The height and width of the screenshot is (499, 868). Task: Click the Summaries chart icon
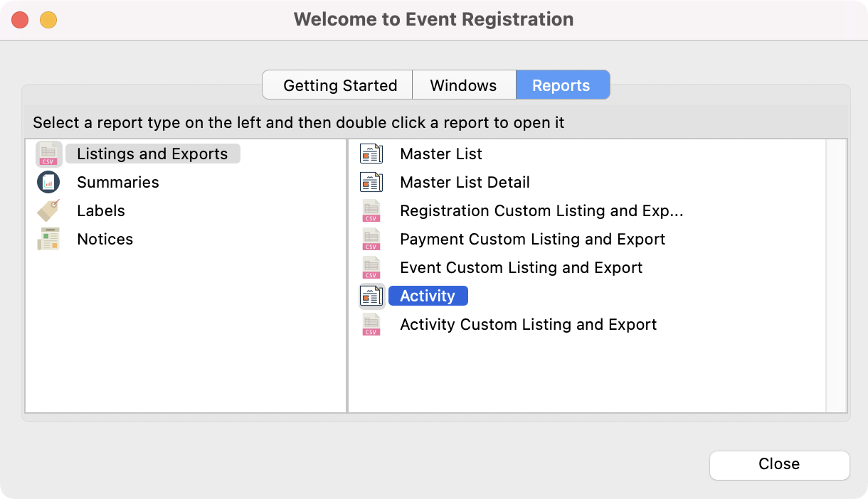click(48, 183)
